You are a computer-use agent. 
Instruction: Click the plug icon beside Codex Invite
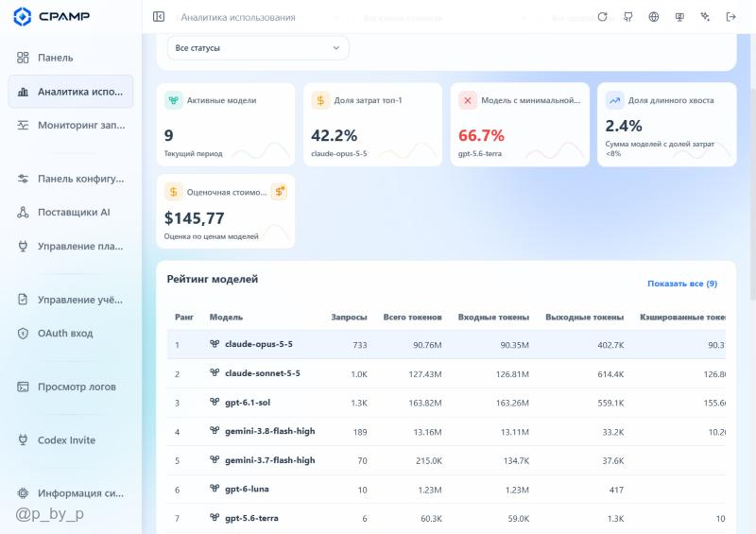23,439
